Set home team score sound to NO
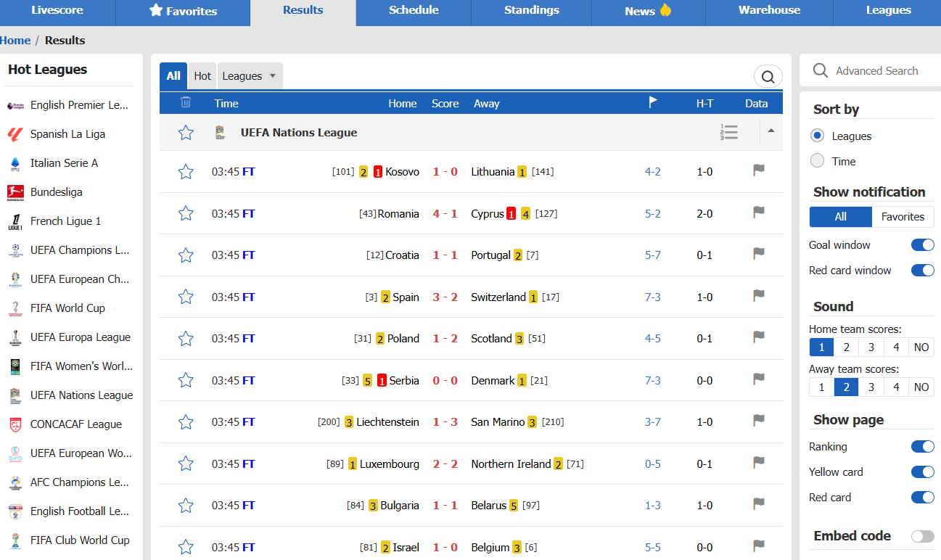Viewport: 941px width, 560px height. (x=921, y=347)
